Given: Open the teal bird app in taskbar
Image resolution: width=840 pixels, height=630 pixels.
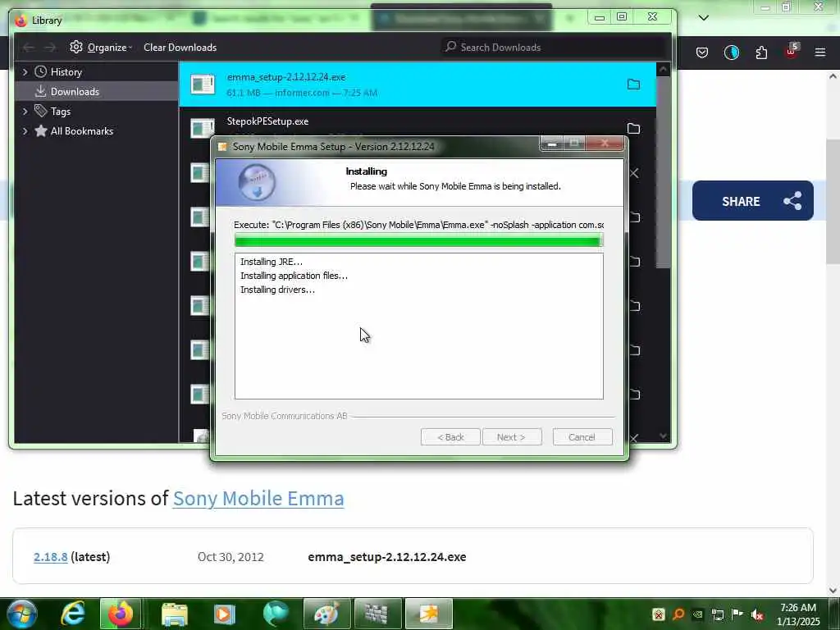Looking at the screenshot, I should pos(276,614).
